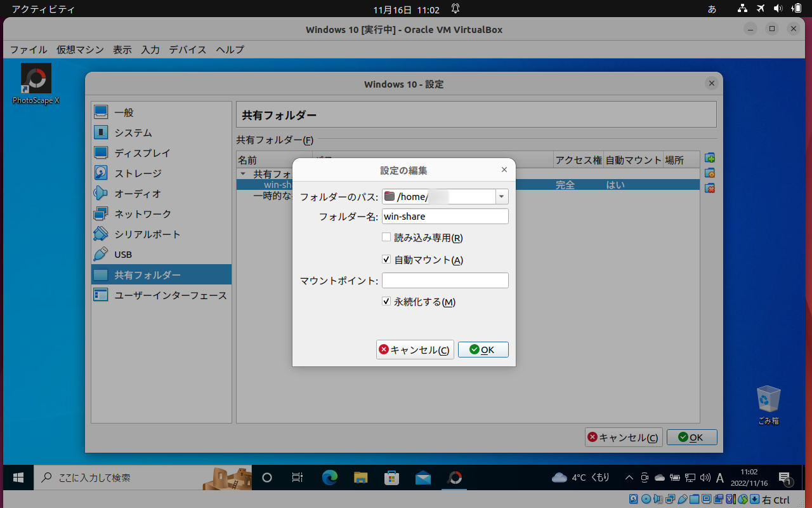Cancel the 設定の編集 dialog
The image size is (812, 508).
(415, 349)
